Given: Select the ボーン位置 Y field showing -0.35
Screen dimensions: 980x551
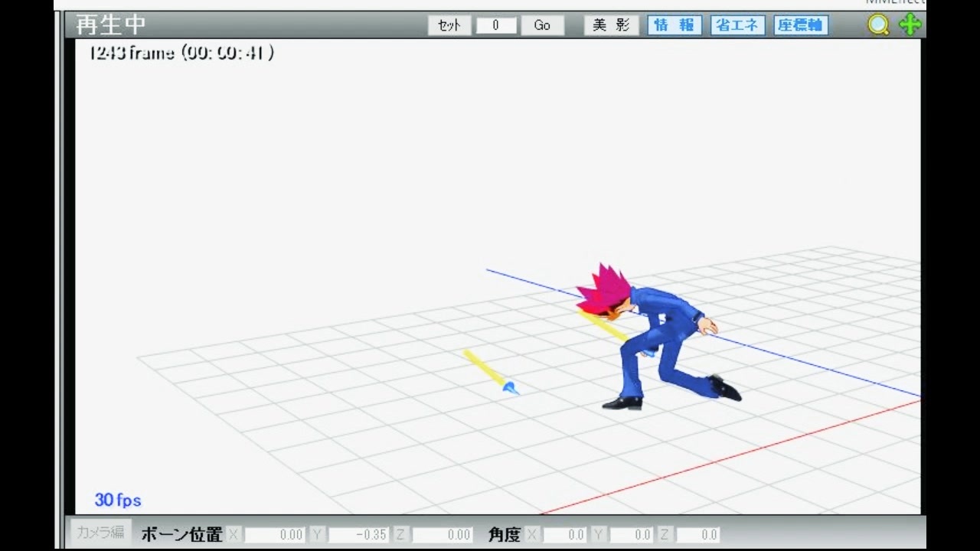Looking at the screenshot, I should pos(358,535).
